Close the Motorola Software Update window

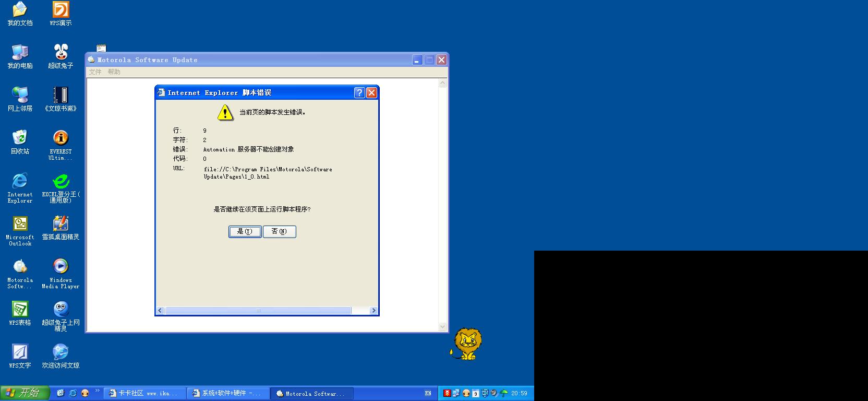441,60
